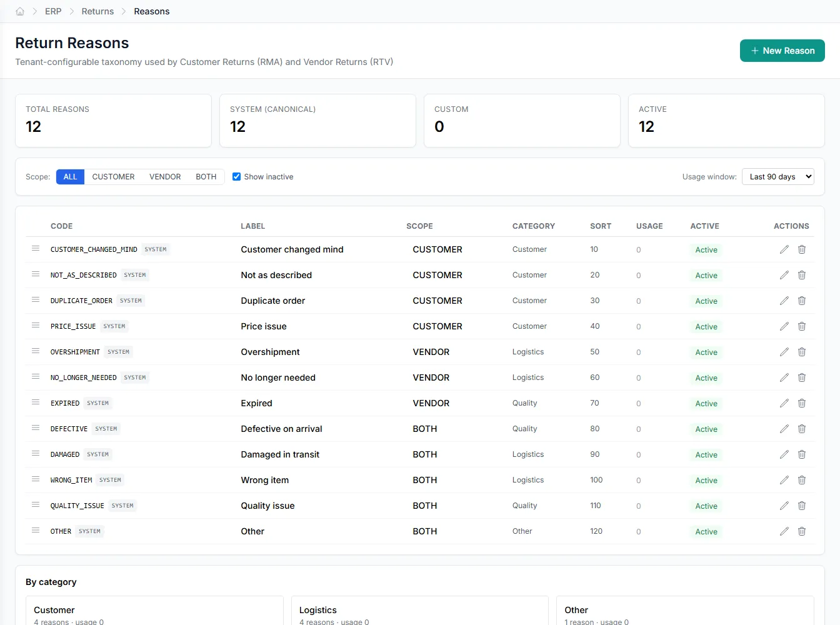Click the CODE column header
The width and height of the screenshot is (840, 625).
tap(62, 226)
